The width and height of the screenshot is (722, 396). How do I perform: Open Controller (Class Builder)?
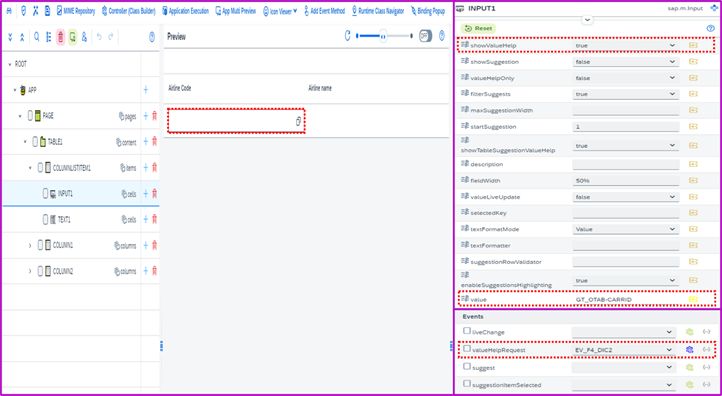click(129, 11)
